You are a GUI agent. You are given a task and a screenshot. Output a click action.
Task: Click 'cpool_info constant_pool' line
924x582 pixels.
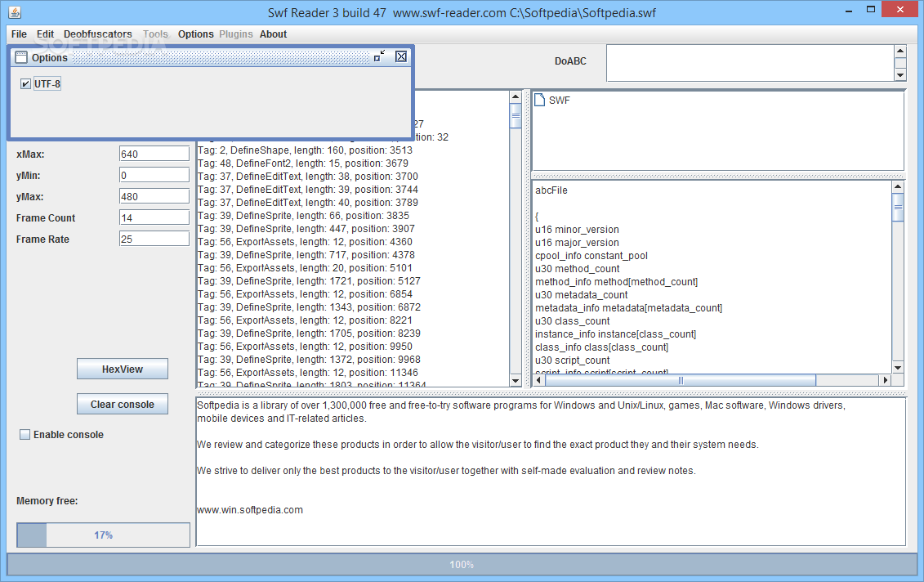(x=591, y=255)
